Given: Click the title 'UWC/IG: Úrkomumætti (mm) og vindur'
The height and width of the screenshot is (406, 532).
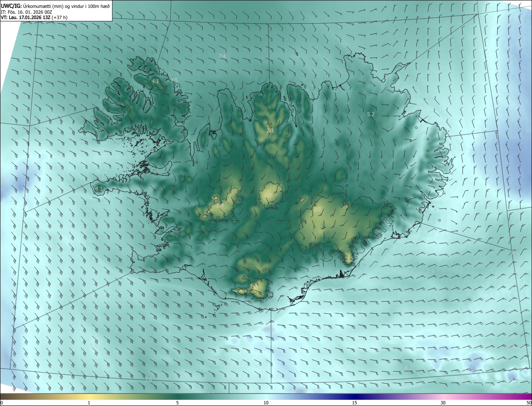Looking at the screenshot, I should pos(56,5).
